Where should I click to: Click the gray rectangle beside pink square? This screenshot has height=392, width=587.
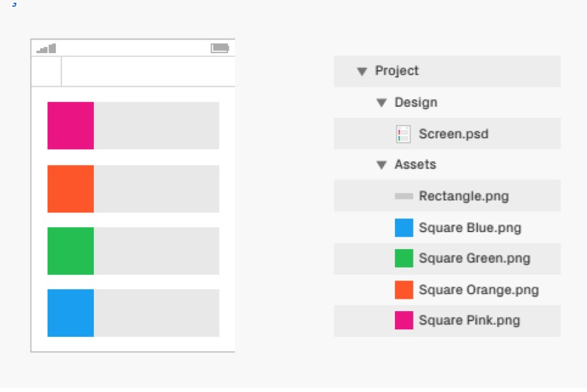coord(157,126)
